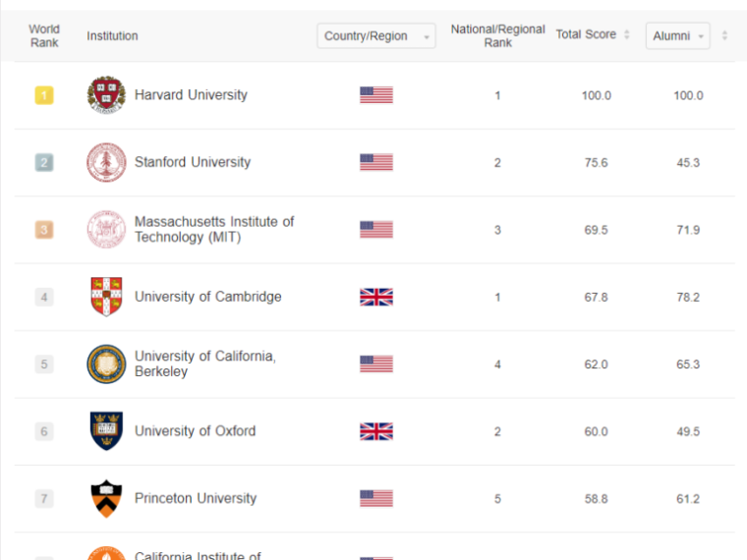Open the Harvard University link
Screen dimensions: 747x560
191,94
